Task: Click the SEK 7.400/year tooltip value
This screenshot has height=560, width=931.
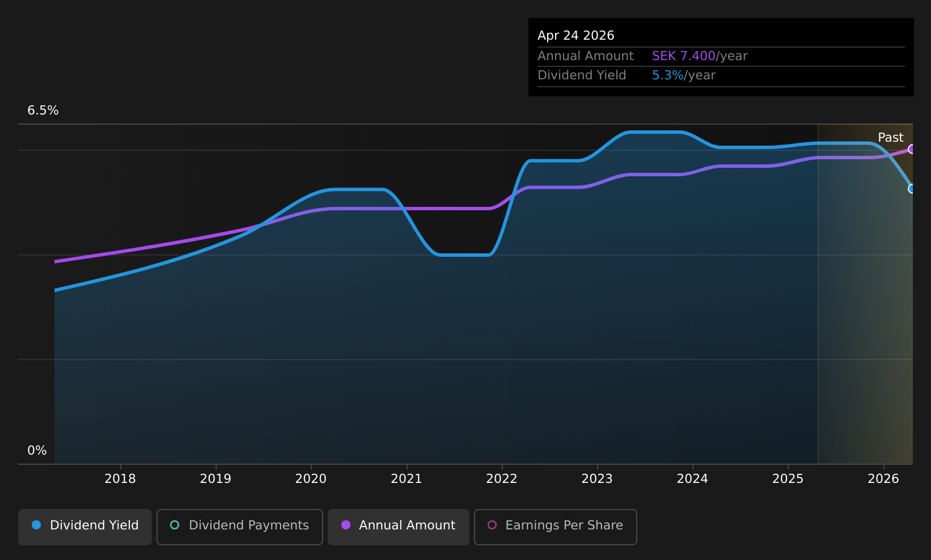Action: 700,56
